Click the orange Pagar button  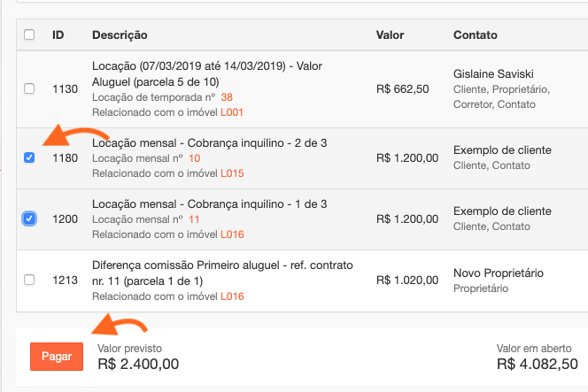coord(57,356)
